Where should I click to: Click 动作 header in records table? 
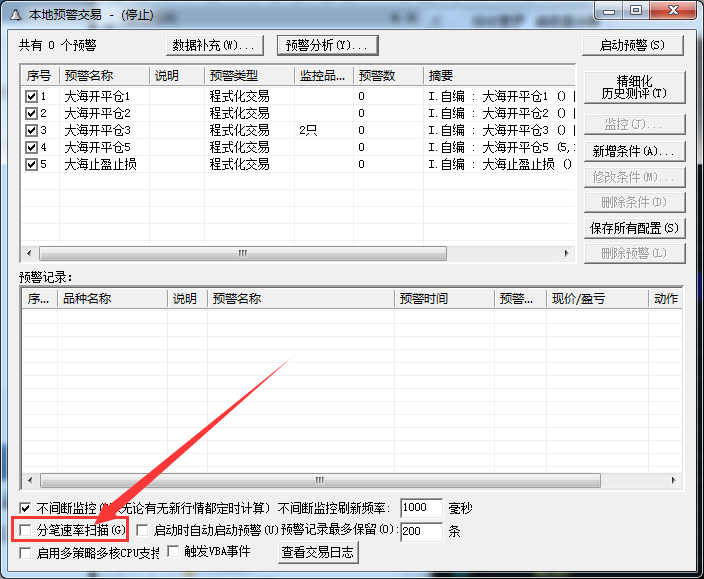click(x=666, y=298)
